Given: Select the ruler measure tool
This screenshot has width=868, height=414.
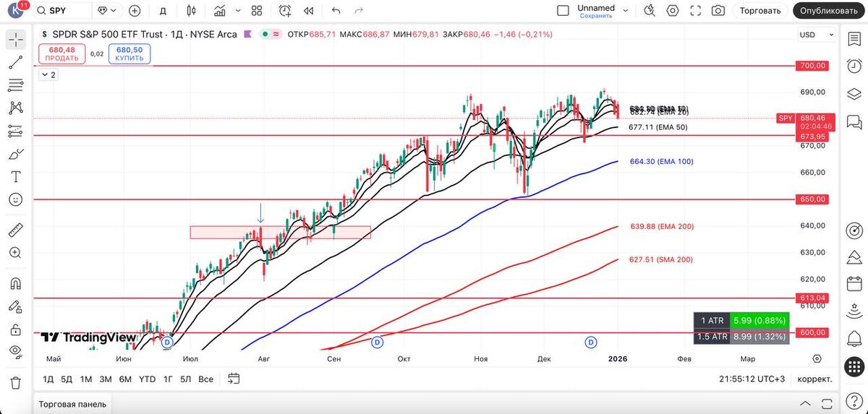Looking at the screenshot, I should click(x=16, y=230).
